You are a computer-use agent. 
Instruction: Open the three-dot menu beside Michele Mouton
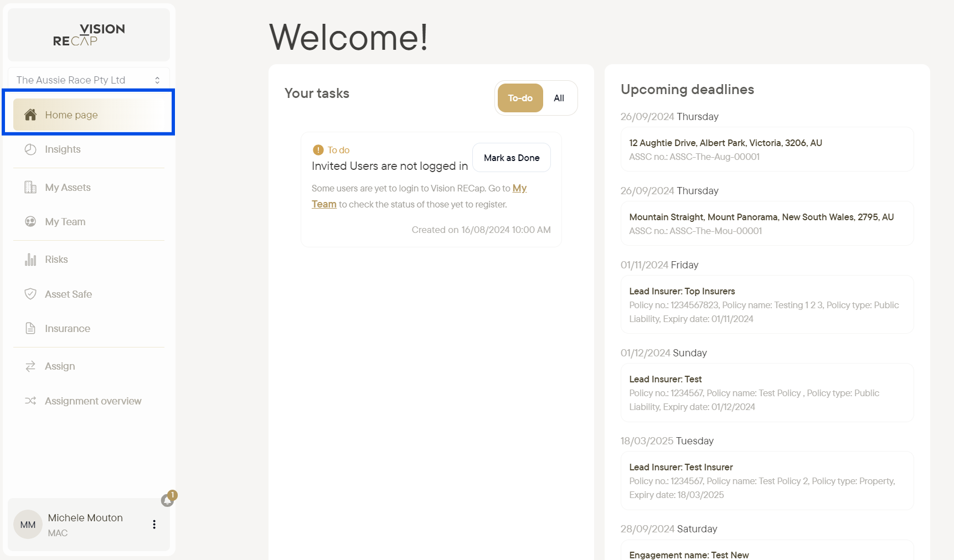click(154, 525)
